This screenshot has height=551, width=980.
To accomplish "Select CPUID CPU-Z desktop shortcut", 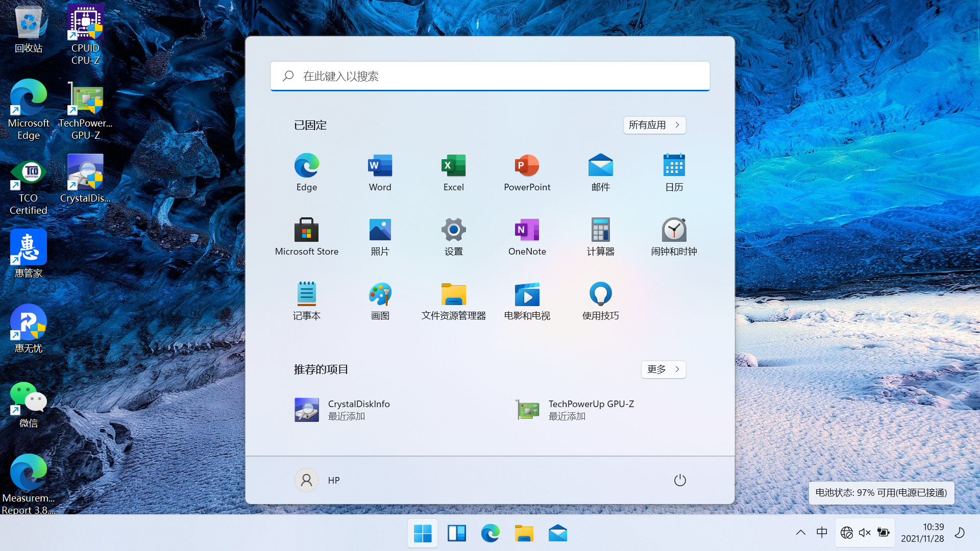I will pos(85,35).
